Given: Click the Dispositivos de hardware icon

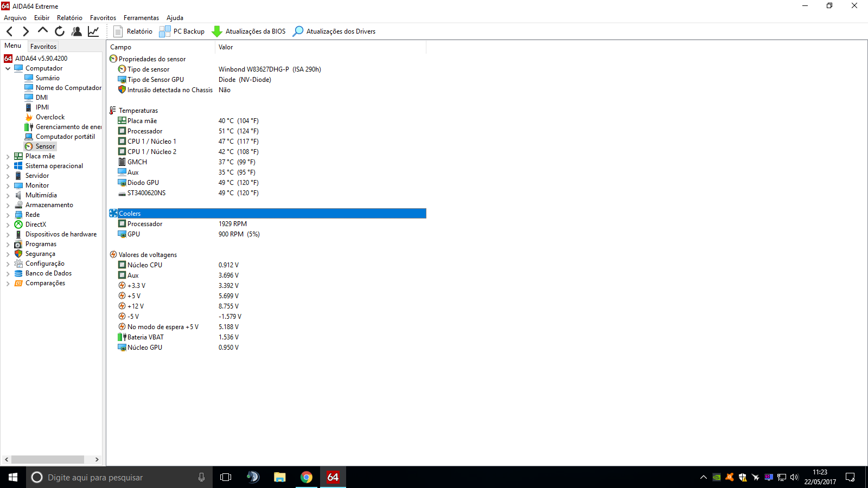Looking at the screenshot, I should [18, 234].
